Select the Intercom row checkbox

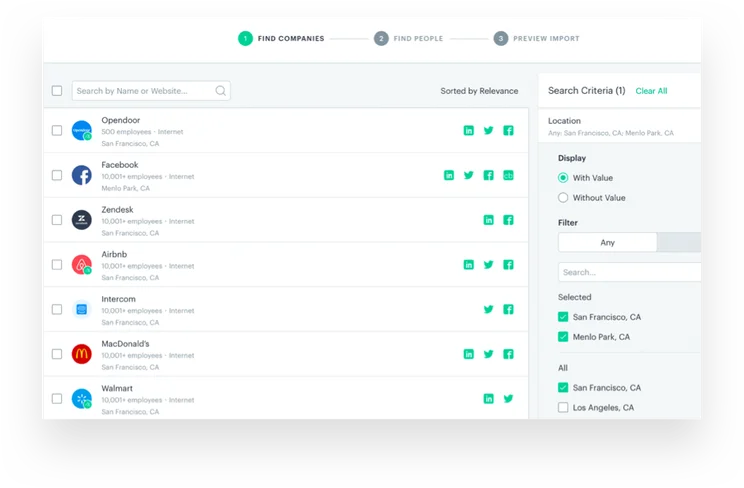(57, 309)
